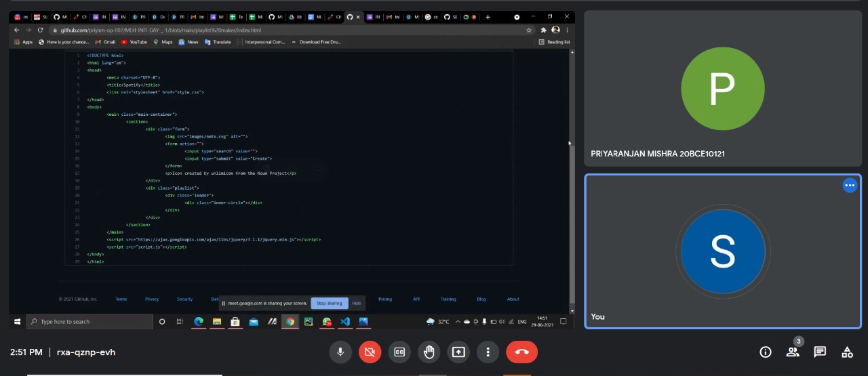The image size is (868, 376).
Task: Toggle closed captions in Meet
Action: pos(399,352)
